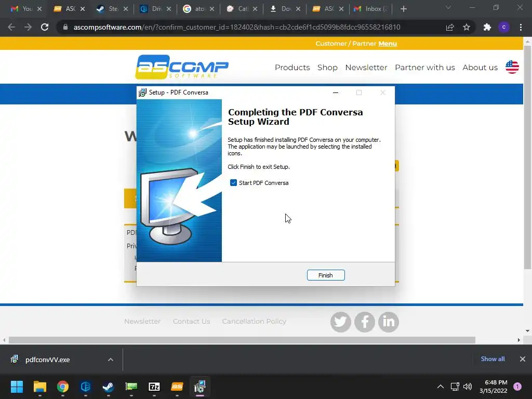Image resolution: width=532 pixels, height=399 pixels.
Task: Click the horizontal page scrollbar
Action: click(242, 340)
